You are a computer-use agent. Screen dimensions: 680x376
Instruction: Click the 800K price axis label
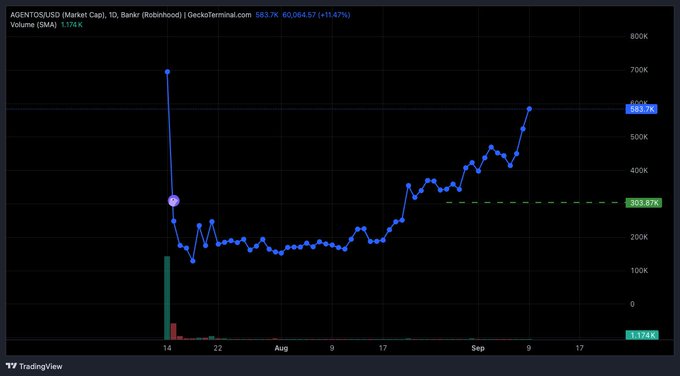(x=639, y=36)
